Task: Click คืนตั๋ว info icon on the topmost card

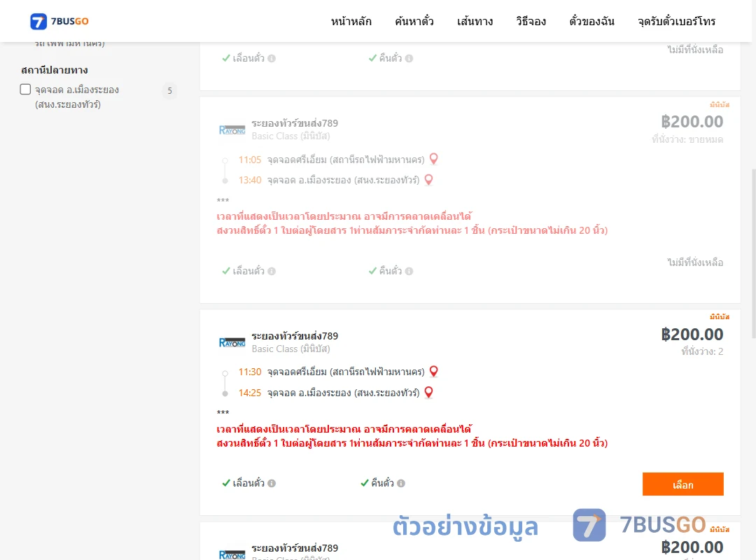Action: (x=409, y=58)
